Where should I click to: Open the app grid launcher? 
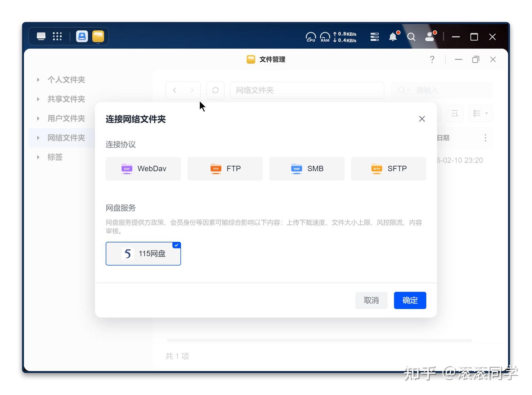[x=57, y=36]
